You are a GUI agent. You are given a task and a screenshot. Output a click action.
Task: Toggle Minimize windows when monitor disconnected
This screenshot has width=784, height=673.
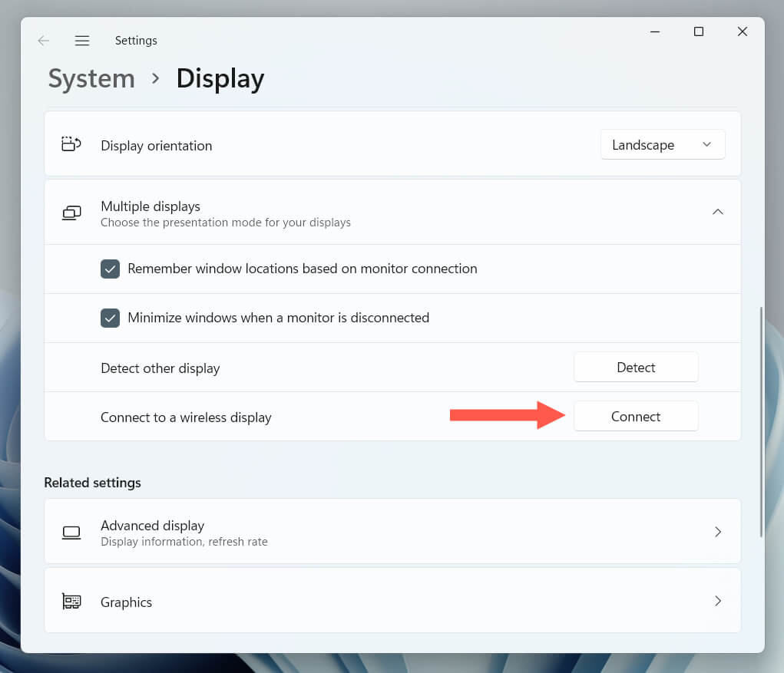pyautogui.click(x=111, y=318)
